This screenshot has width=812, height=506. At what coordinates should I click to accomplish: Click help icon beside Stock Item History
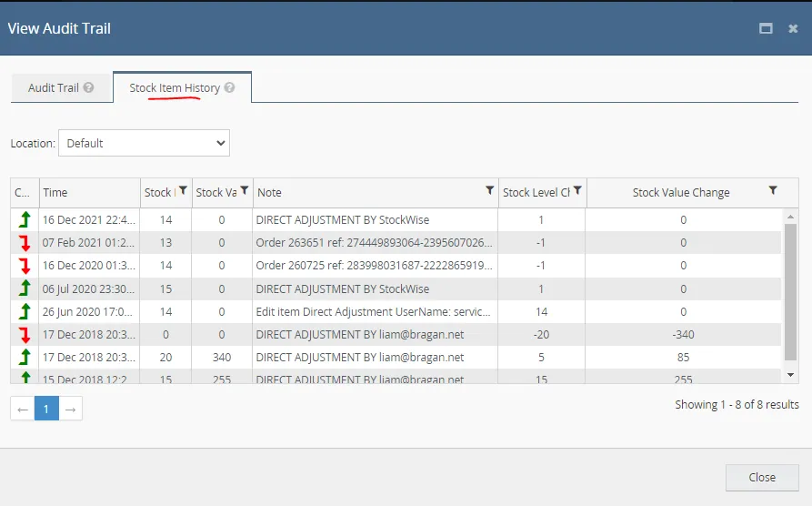coord(229,87)
